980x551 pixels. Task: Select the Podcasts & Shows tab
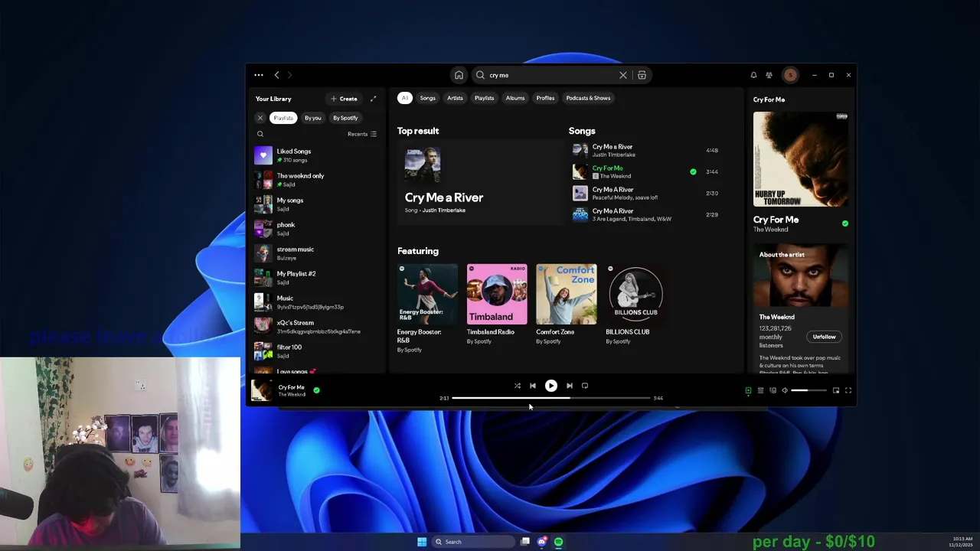pos(588,98)
